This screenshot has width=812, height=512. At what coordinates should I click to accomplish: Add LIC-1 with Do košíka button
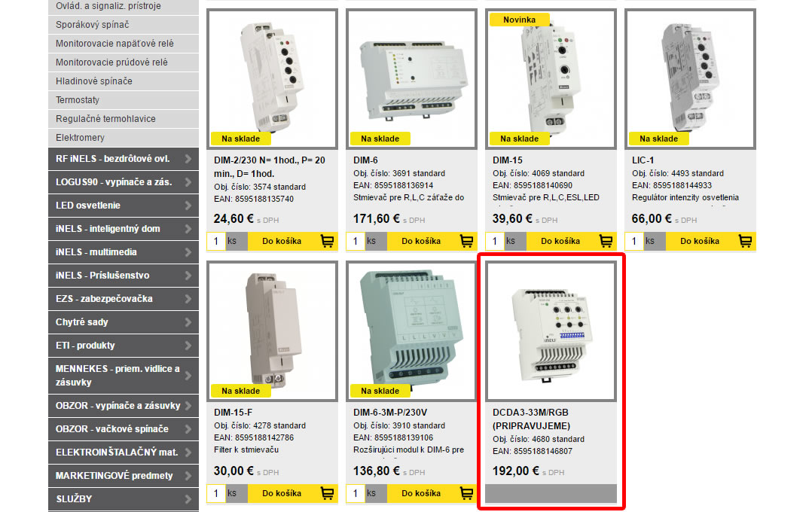[710, 241]
